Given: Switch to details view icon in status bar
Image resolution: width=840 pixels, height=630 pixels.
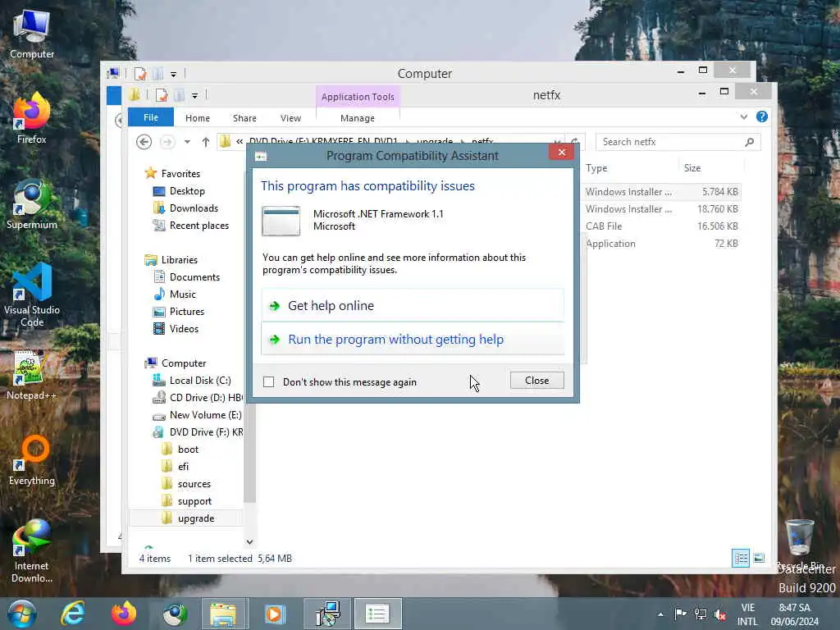Looking at the screenshot, I should click(741, 558).
